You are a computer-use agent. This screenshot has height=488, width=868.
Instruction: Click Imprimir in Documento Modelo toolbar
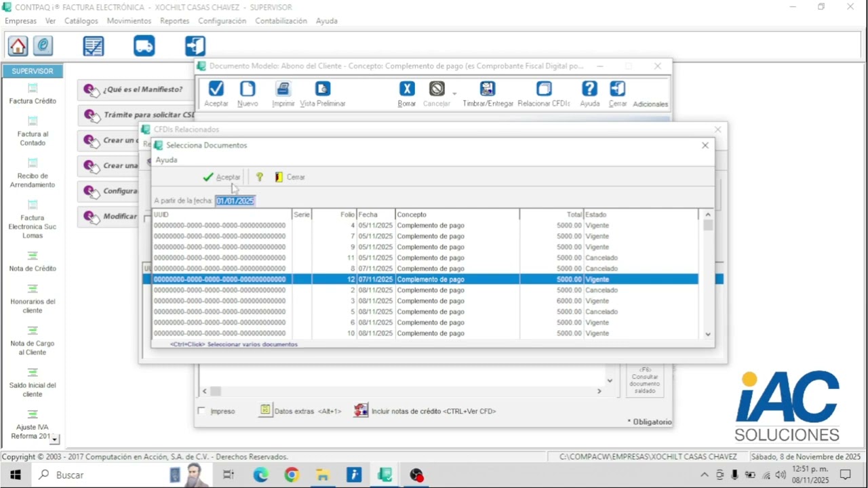tap(283, 94)
